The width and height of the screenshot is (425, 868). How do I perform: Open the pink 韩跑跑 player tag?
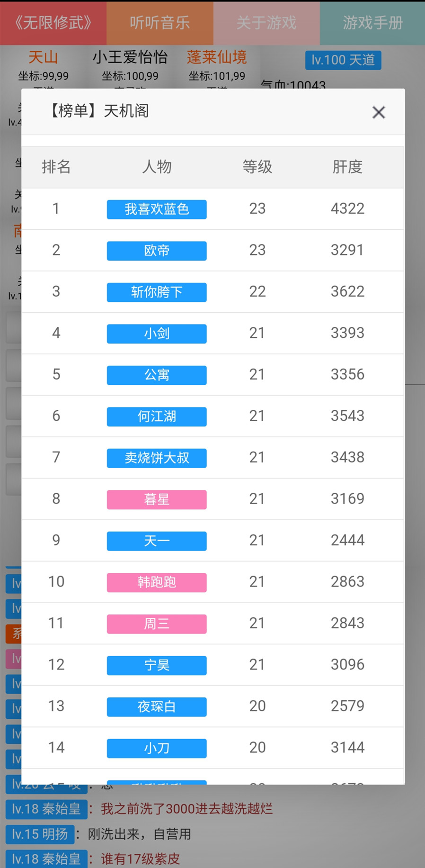tap(157, 582)
